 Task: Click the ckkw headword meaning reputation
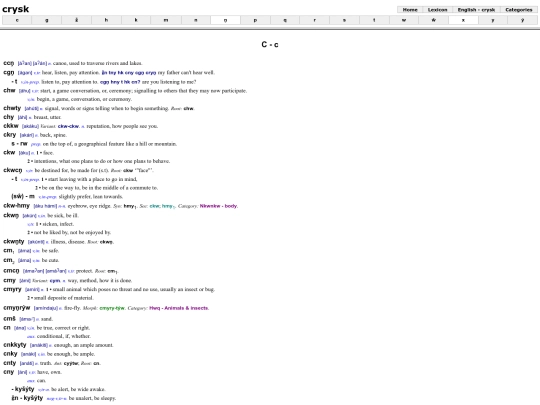(11, 126)
